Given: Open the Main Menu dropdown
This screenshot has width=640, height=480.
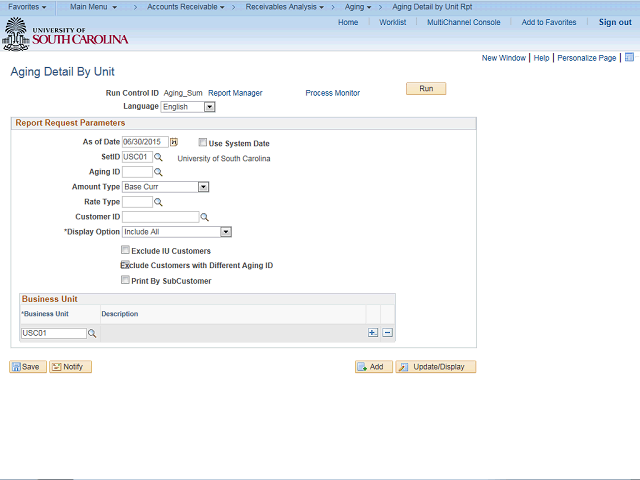Looking at the screenshot, I should [x=93, y=7].
